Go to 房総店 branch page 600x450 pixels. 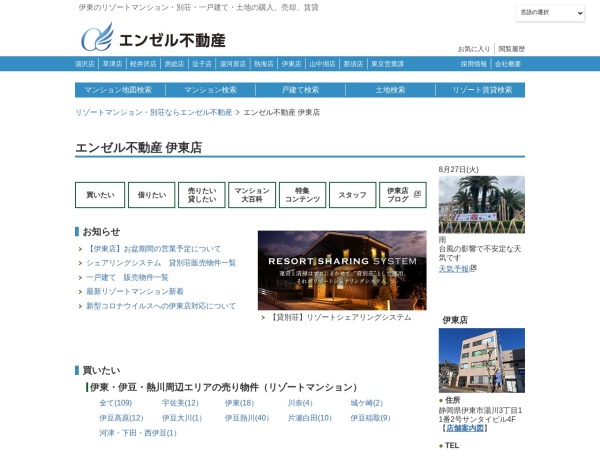point(174,64)
